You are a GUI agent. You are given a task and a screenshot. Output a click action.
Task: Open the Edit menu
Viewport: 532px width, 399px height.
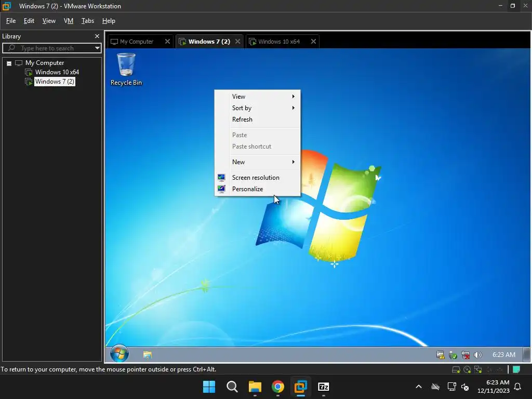click(29, 21)
